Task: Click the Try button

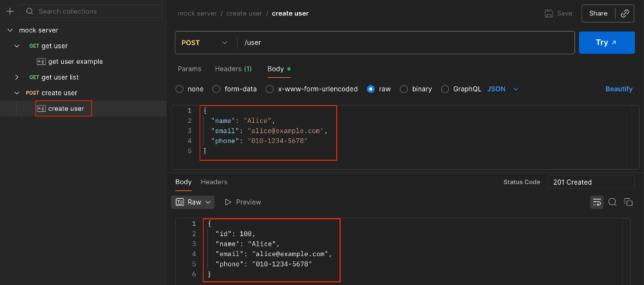Action: click(607, 42)
